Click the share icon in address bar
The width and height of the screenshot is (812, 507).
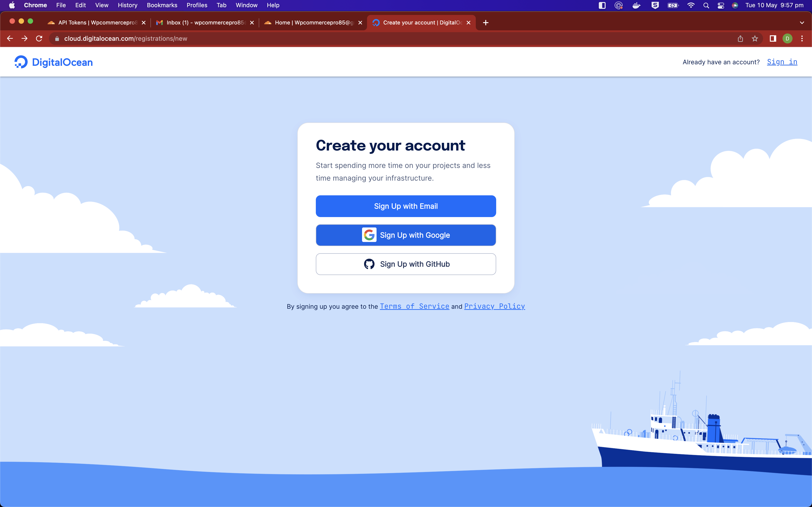[740, 38]
